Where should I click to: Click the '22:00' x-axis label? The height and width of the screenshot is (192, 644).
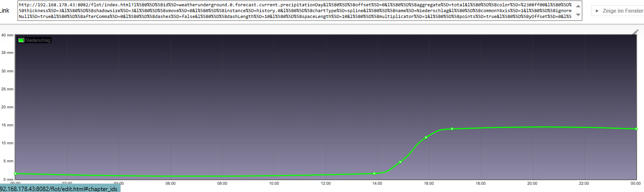click(x=584, y=184)
